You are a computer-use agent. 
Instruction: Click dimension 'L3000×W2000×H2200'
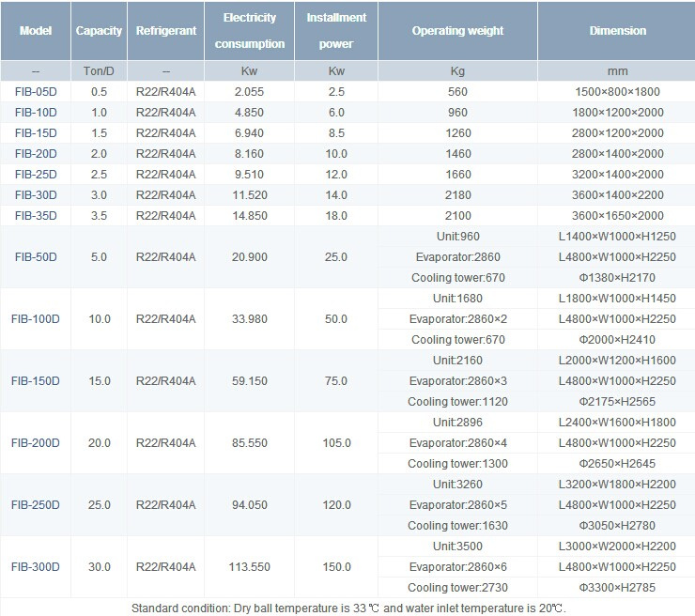pos(617,546)
